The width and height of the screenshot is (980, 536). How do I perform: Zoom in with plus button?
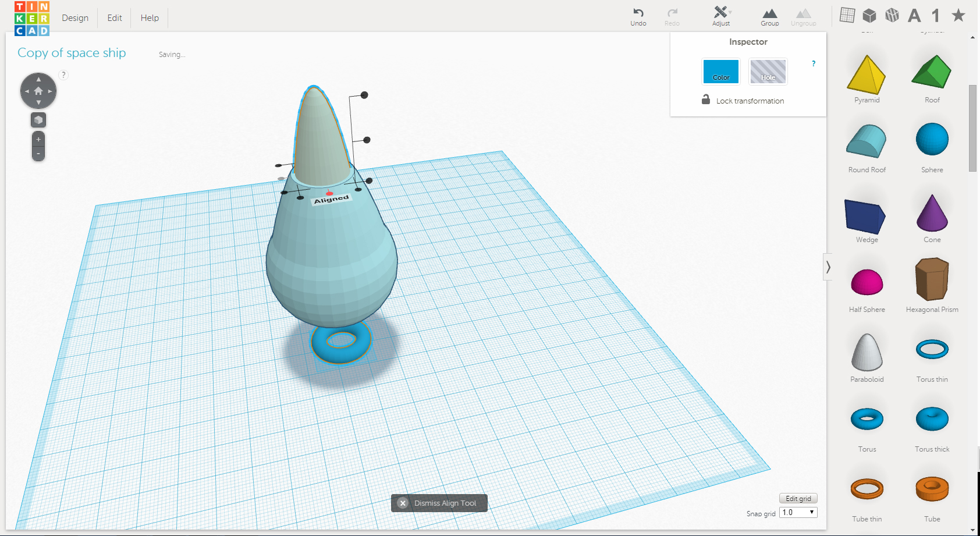(x=38, y=140)
